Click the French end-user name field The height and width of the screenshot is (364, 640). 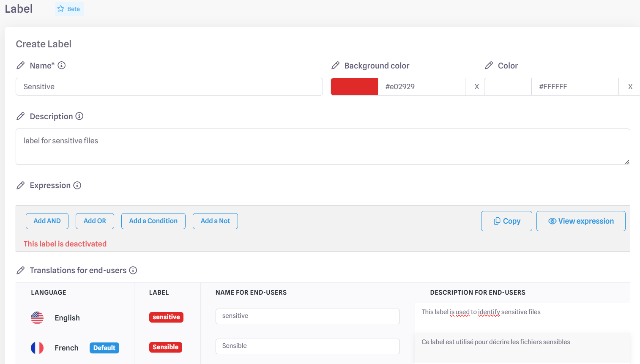pyautogui.click(x=307, y=346)
